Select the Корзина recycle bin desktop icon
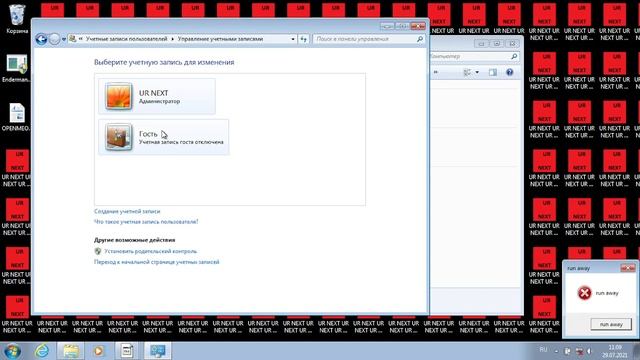The image size is (640, 360). pos(17,19)
